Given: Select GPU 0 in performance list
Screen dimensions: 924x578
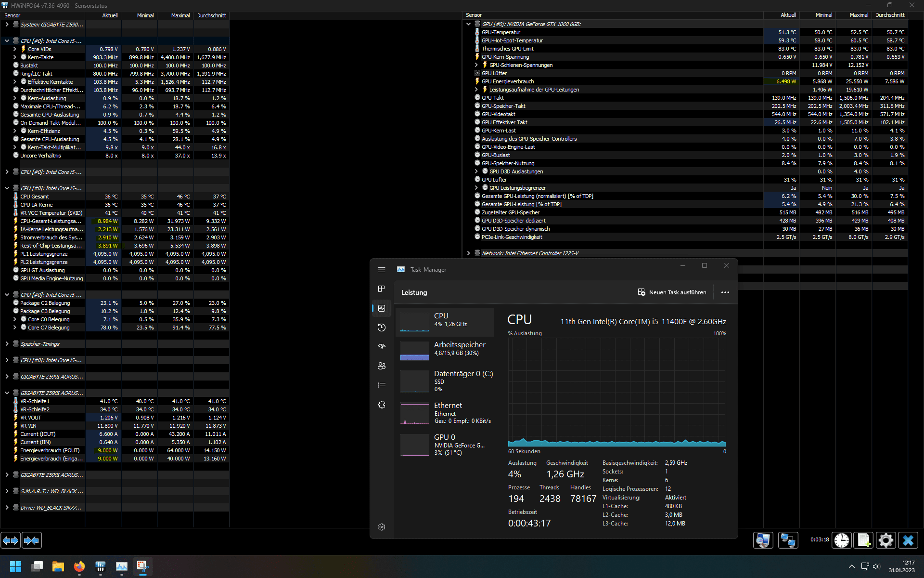Looking at the screenshot, I should click(x=445, y=445).
